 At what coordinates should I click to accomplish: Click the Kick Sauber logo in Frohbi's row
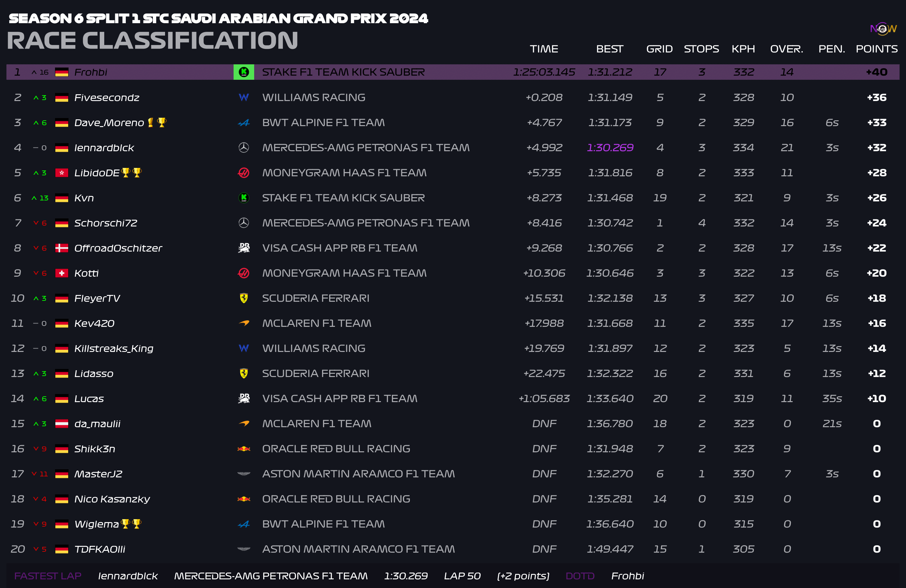(x=244, y=72)
